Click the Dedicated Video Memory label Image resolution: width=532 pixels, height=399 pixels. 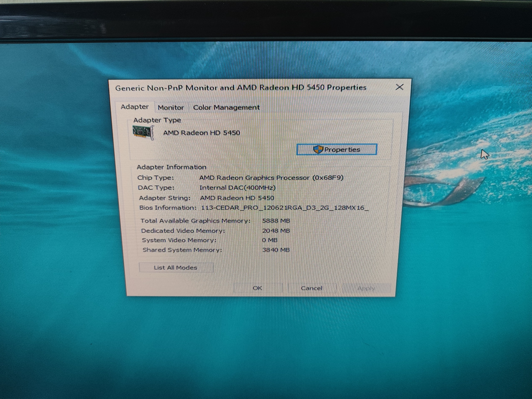pyautogui.click(x=183, y=231)
